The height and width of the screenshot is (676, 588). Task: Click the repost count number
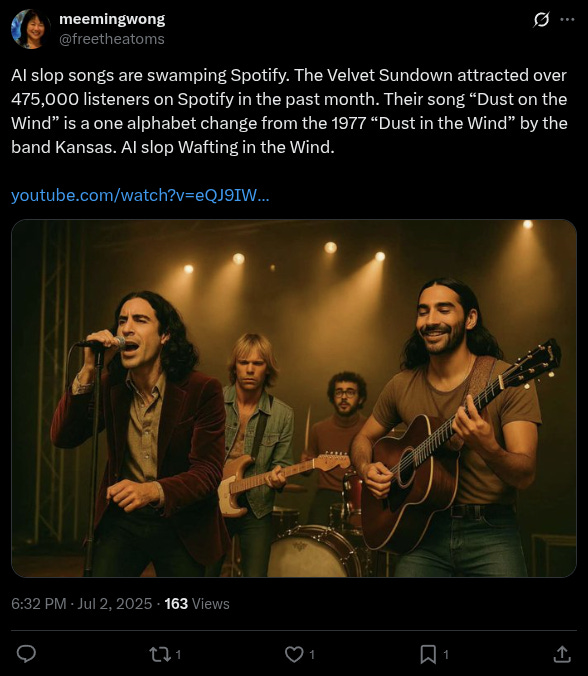tap(178, 655)
